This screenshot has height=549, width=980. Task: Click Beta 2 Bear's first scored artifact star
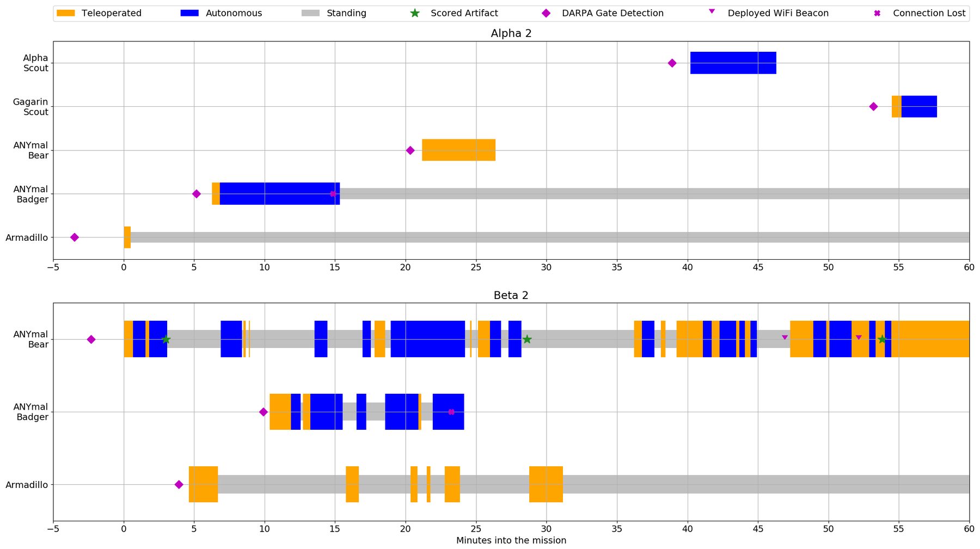click(x=166, y=339)
